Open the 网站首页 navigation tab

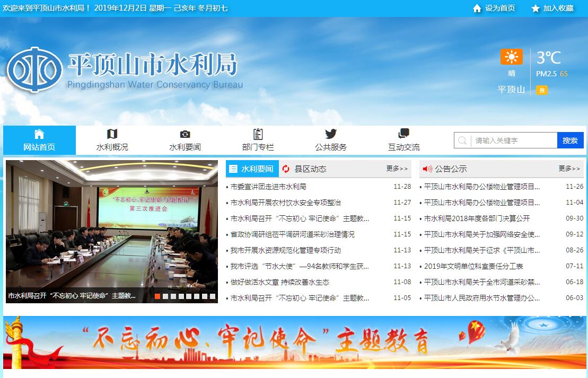tap(39, 140)
